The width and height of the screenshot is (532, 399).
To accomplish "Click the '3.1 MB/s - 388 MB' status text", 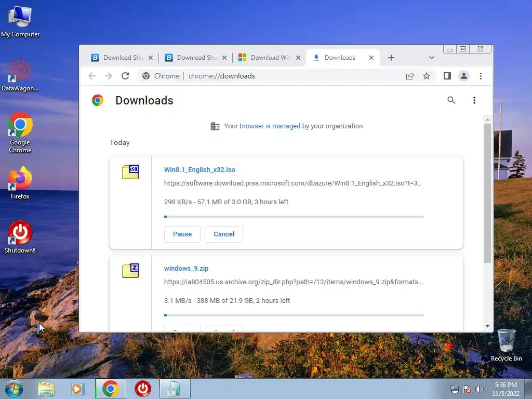I will click(227, 301).
